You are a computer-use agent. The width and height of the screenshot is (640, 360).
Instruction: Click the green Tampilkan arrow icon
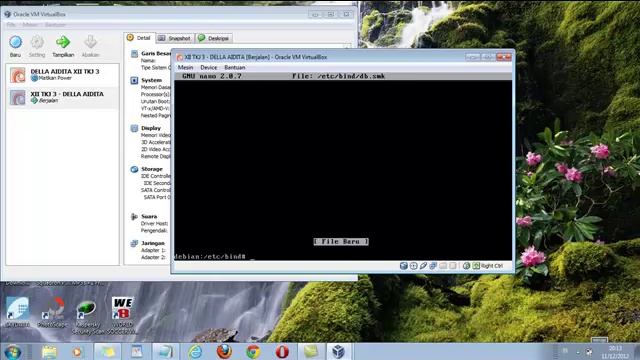(63, 42)
